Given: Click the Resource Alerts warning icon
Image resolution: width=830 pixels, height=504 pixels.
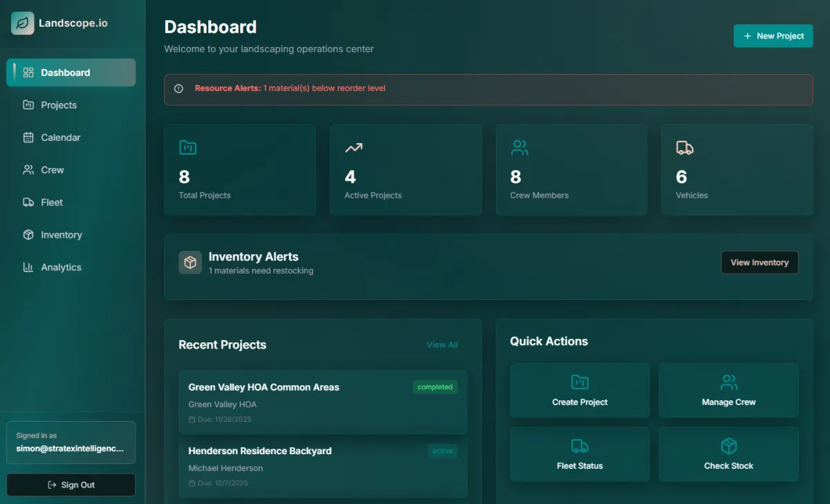Looking at the screenshot, I should point(178,88).
